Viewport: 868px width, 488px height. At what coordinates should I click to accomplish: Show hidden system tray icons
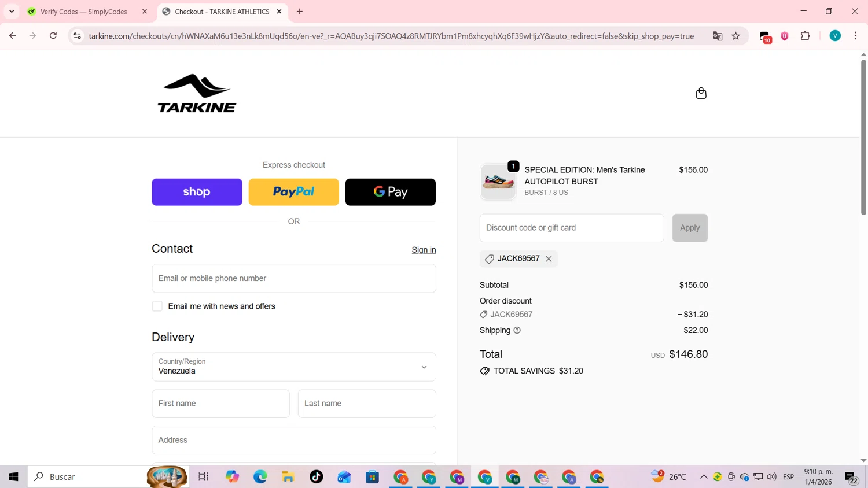(x=704, y=477)
